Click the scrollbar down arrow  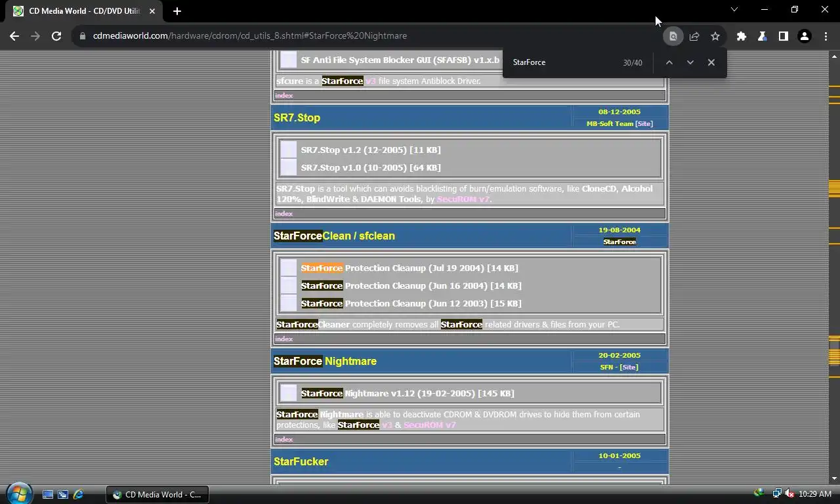pyautogui.click(x=834, y=479)
